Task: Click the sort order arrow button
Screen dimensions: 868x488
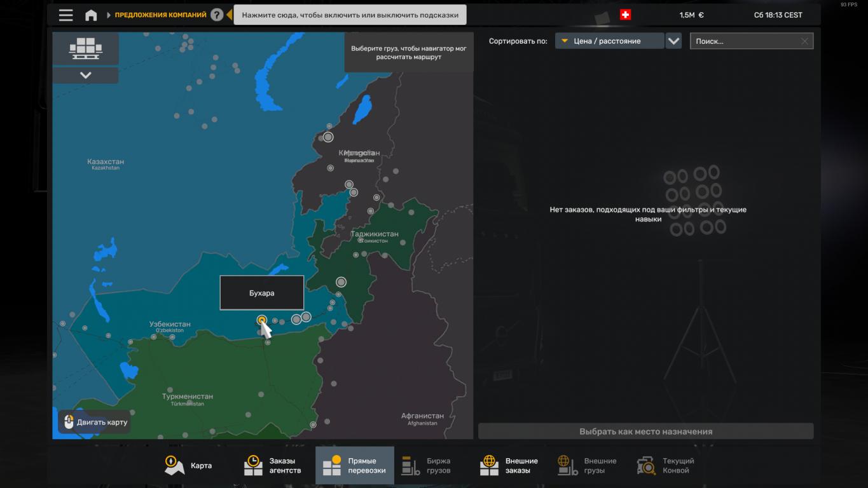Action: coord(673,41)
